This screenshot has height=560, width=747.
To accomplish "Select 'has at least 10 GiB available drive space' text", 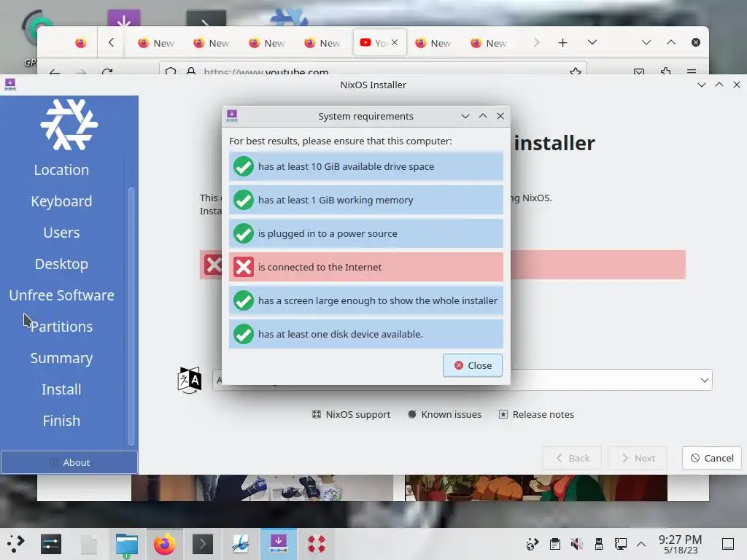I will 346,167.
